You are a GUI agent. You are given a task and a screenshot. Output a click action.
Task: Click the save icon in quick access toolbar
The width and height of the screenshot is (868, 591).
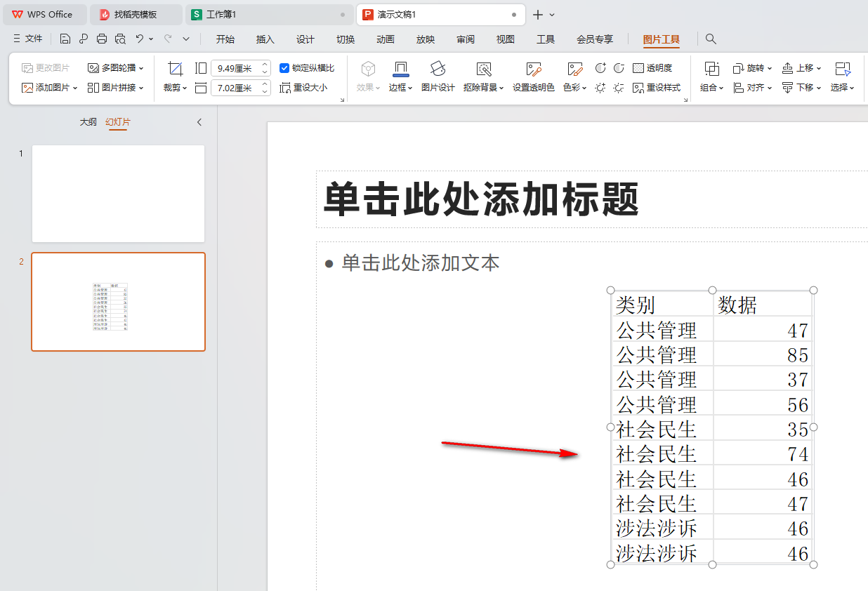pyautogui.click(x=65, y=39)
